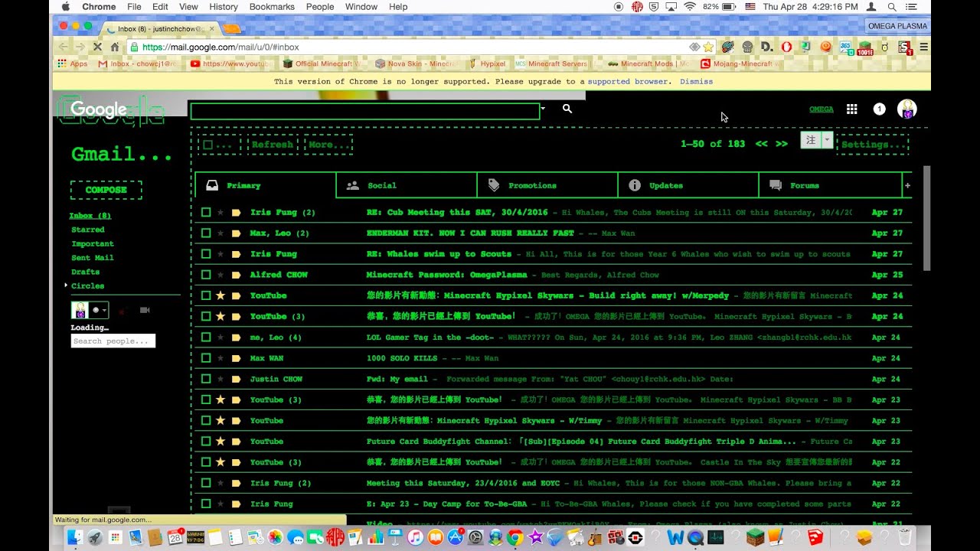Open the Google account avatar menu
The width and height of the screenshot is (980, 551).
[x=906, y=109]
